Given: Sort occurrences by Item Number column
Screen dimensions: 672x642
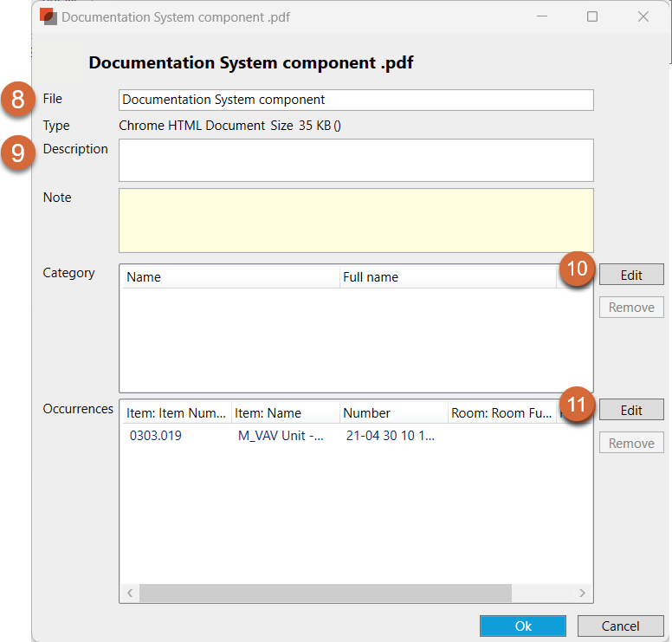Looking at the screenshot, I should [176, 413].
